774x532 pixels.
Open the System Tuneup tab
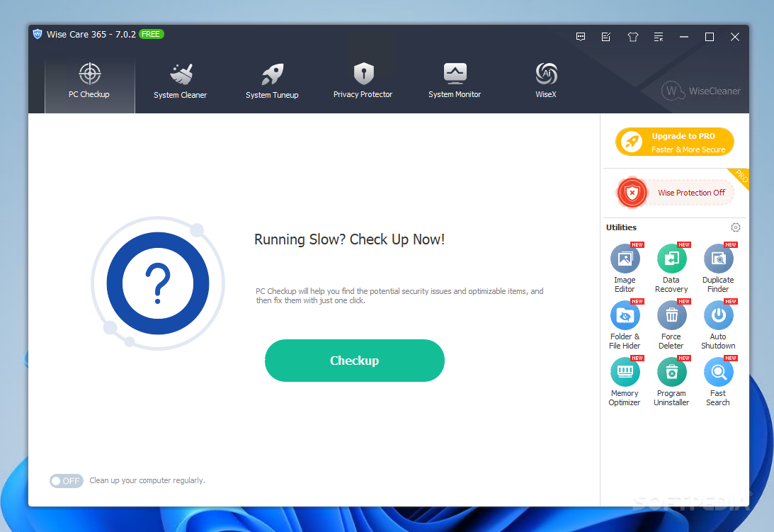point(272,82)
